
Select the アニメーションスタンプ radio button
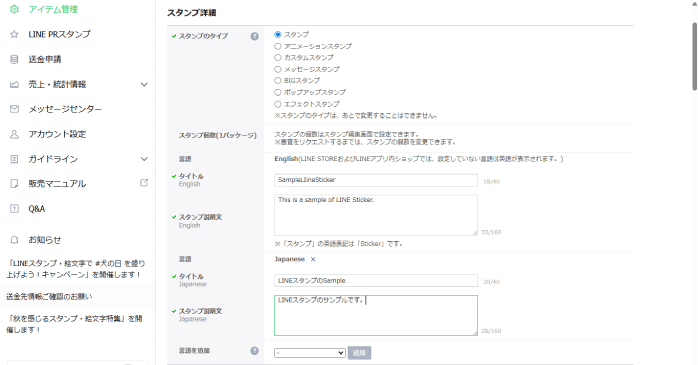278,46
